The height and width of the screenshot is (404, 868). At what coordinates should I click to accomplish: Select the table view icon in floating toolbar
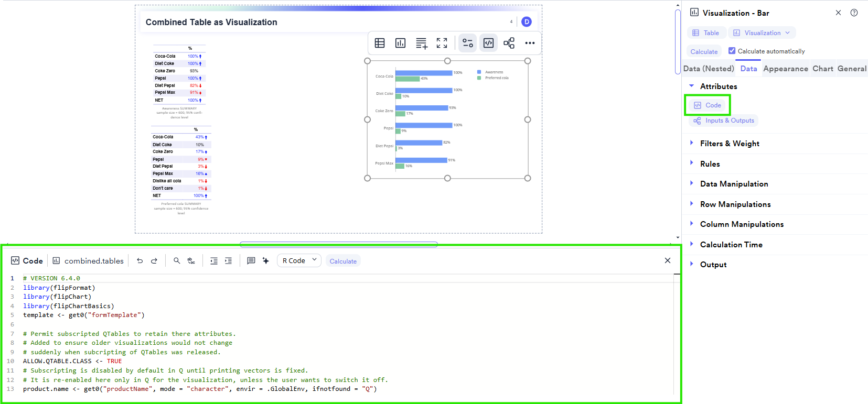click(380, 43)
